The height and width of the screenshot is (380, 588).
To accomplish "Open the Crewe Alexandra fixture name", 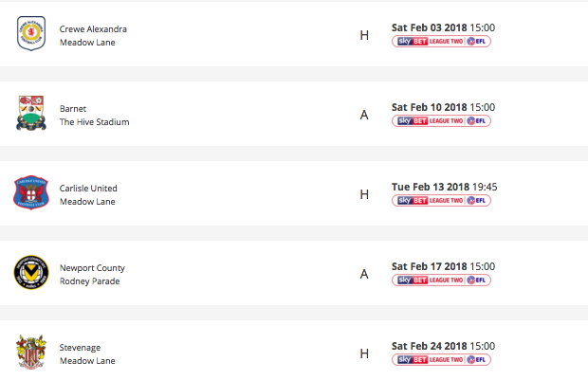I will pyautogui.click(x=93, y=28).
